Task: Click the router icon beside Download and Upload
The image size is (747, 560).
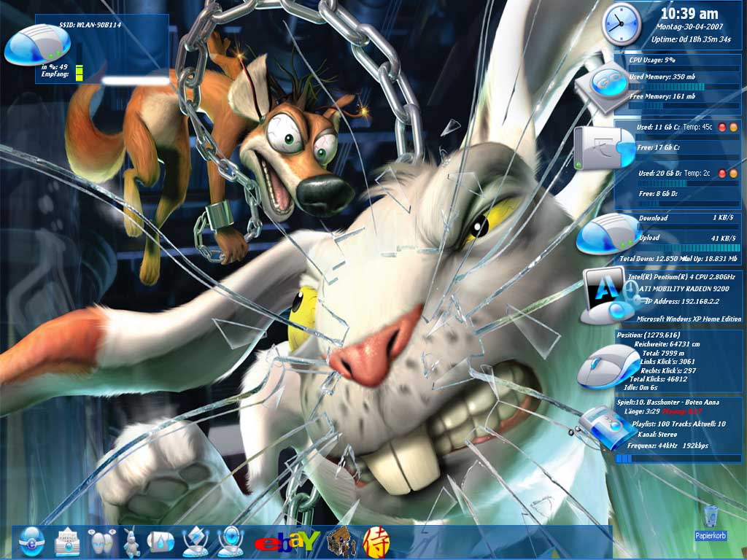Action: coord(609,234)
